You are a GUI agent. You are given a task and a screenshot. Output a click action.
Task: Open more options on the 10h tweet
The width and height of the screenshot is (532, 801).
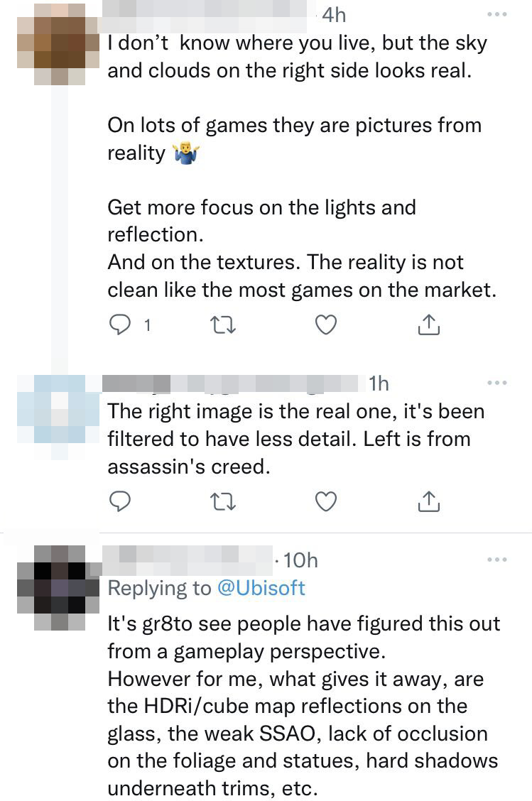pyautogui.click(x=497, y=560)
